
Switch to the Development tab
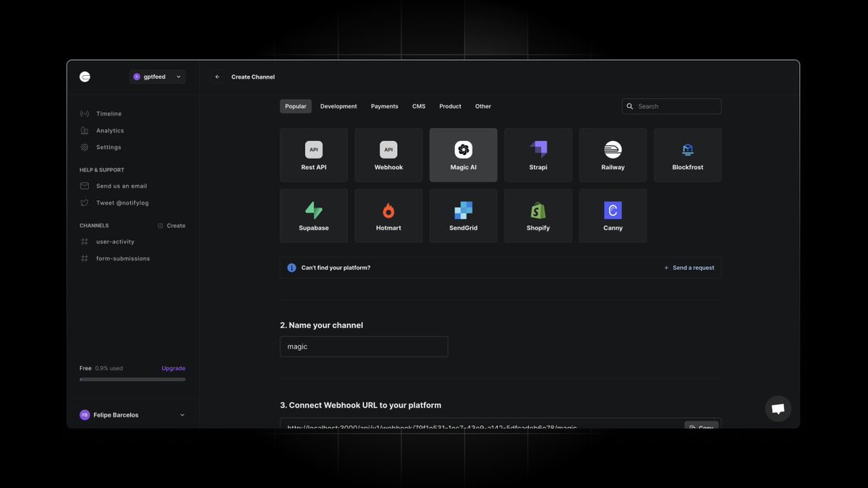coord(339,106)
